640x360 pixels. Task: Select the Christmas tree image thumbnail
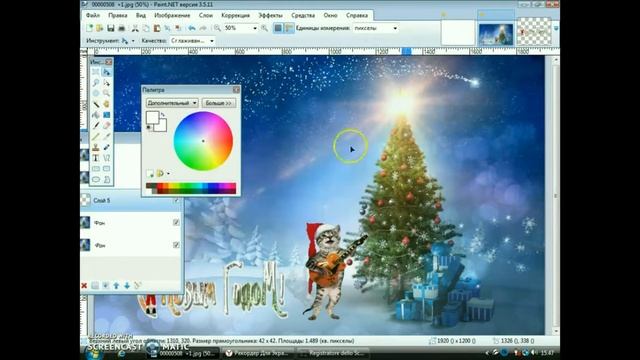(x=496, y=34)
